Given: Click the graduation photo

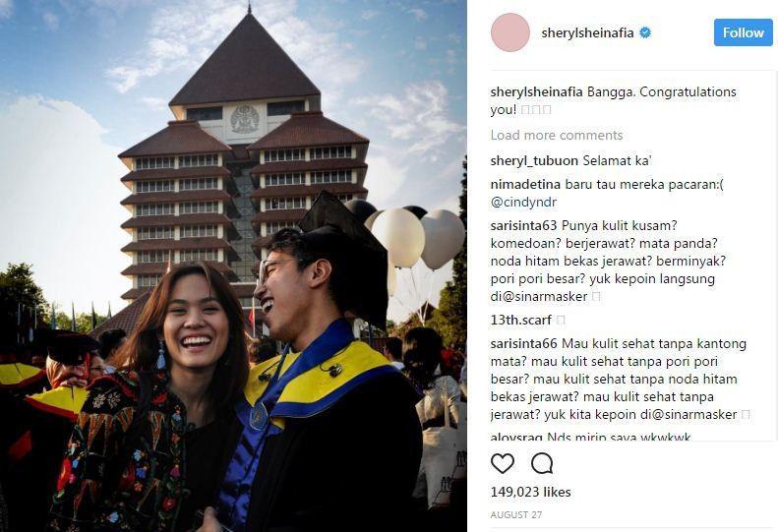Looking at the screenshot, I should [233, 266].
